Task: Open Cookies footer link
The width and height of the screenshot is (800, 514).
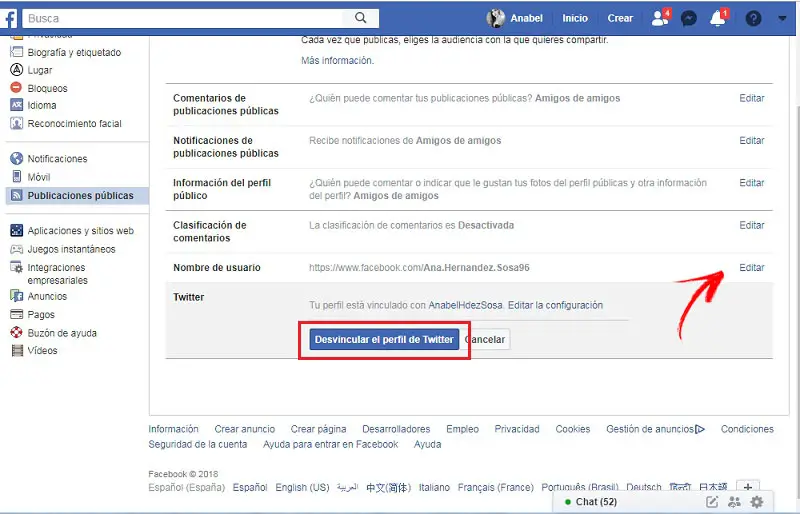Action: [572, 429]
